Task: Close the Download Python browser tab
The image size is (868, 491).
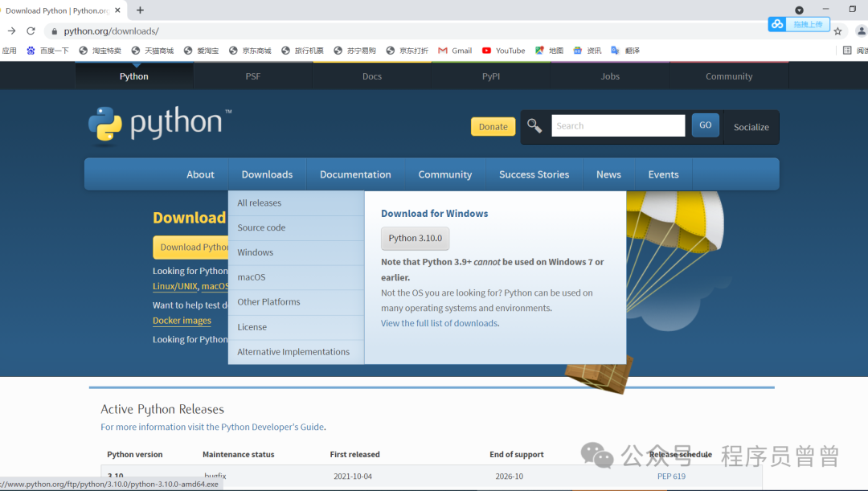Action: (x=120, y=10)
